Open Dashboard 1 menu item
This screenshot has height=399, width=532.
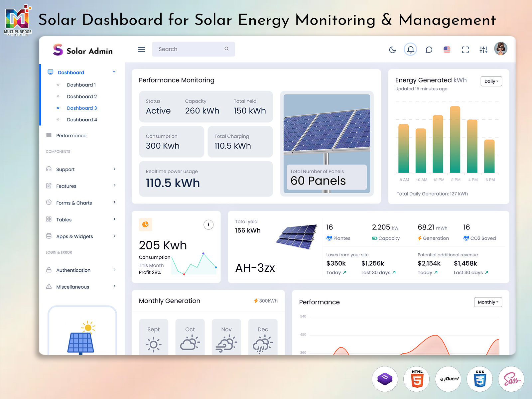81,85
